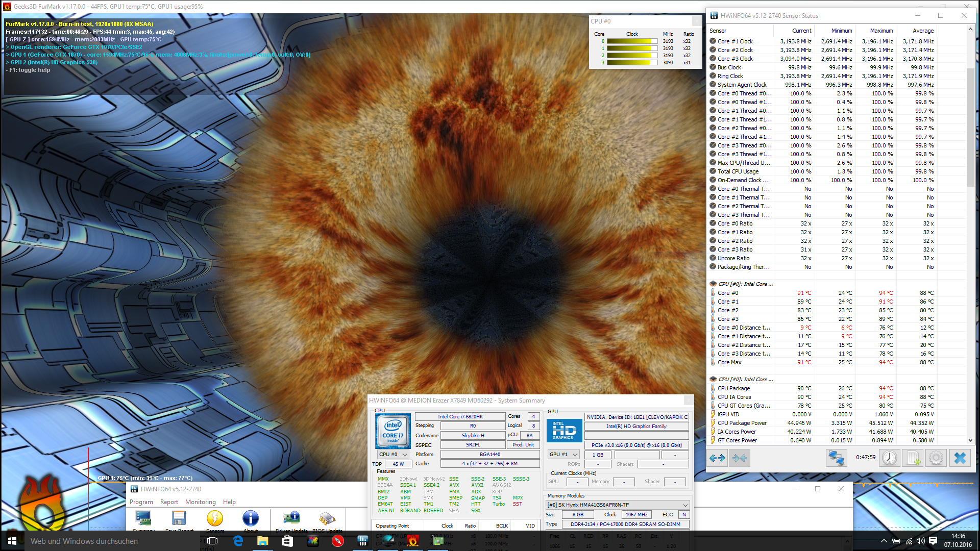Select the Total CPU Usage row
The width and height of the screenshot is (980, 551).
pyautogui.click(x=822, y=171)
